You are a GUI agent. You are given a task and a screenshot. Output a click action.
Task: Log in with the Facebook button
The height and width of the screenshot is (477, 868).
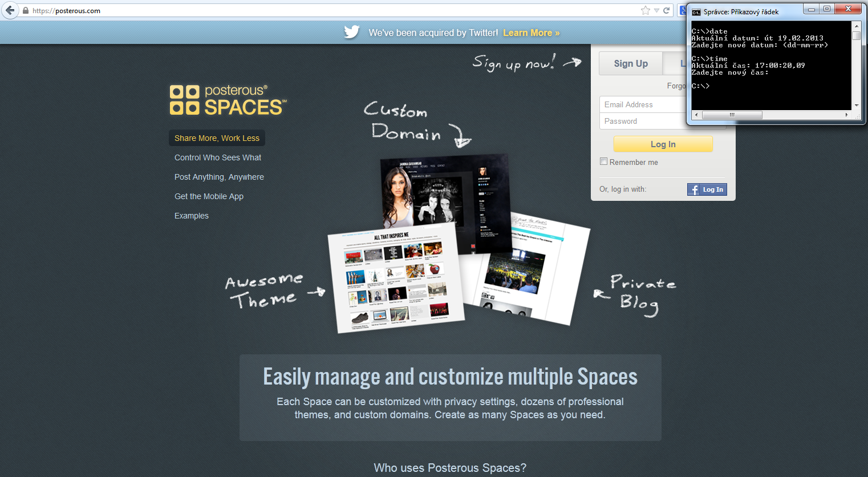click(x=707, y=189)
